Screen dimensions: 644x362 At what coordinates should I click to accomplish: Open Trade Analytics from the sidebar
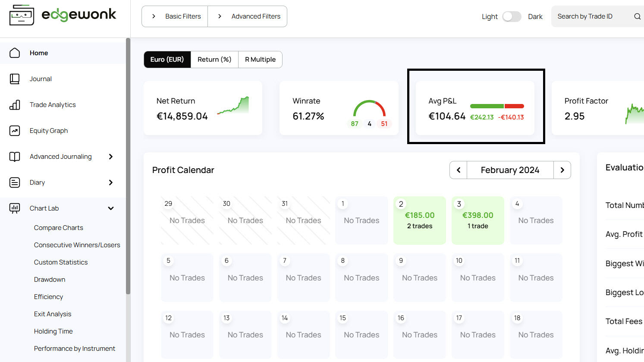click(x=15, y=104)
